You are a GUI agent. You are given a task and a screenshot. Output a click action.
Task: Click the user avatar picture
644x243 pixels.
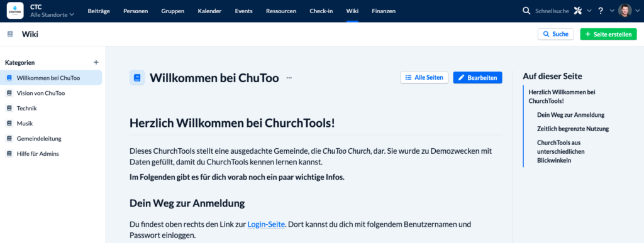[x=625, y=11]
